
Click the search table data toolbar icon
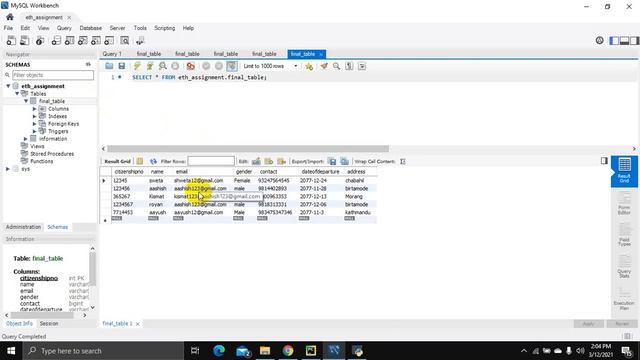click(x=124, y=40)
